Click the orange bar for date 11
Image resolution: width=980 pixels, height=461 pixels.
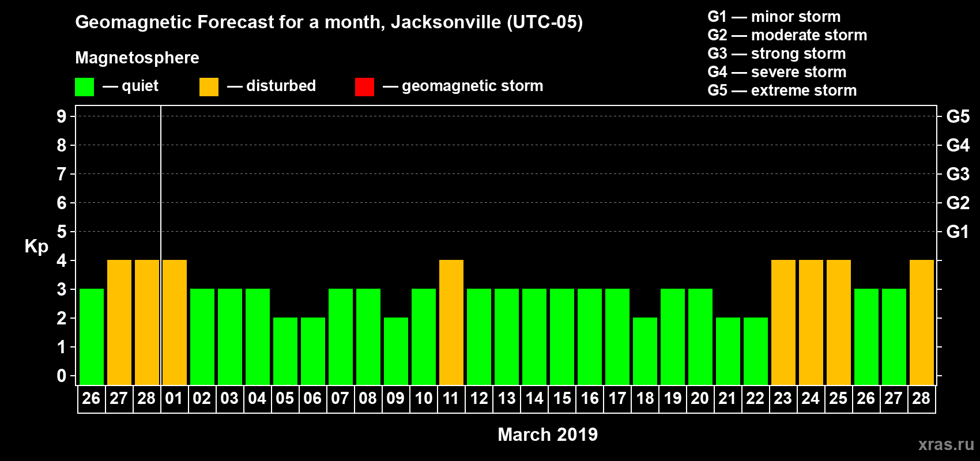(451, 322)
